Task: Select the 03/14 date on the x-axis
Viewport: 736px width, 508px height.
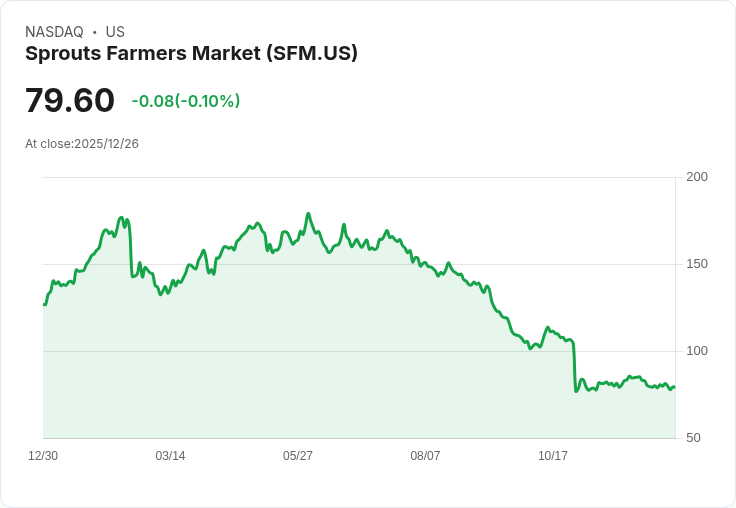Action: click(170, 456)
